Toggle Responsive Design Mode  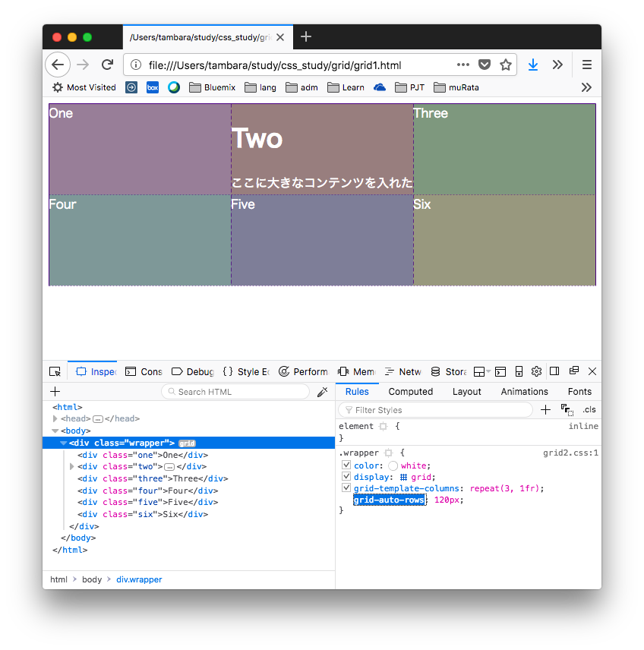(519, 371)
